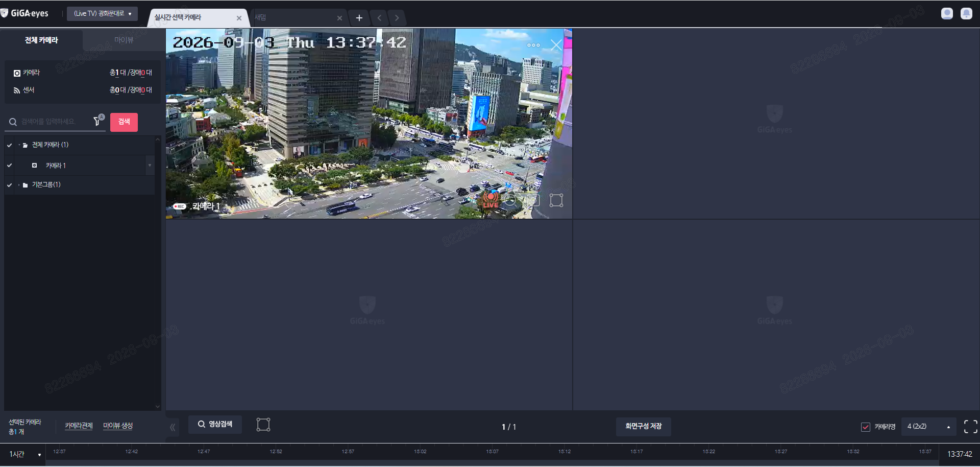Click the 카메라 status icon
This screenshot has height=467, width=980.
(17, 73)
